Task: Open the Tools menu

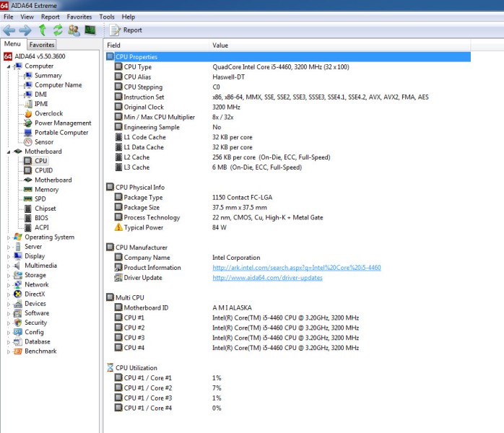Action: pyautogui.click(x=107, y=17)
